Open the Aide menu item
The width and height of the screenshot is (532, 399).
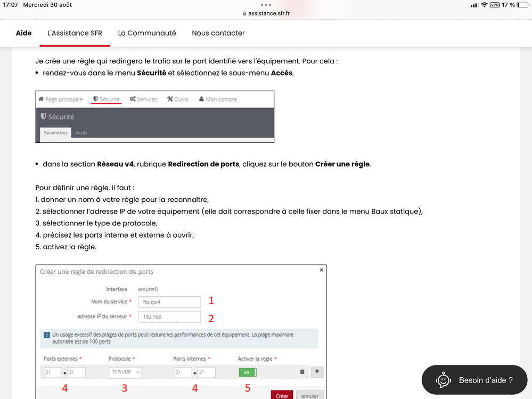pos(23,33)
